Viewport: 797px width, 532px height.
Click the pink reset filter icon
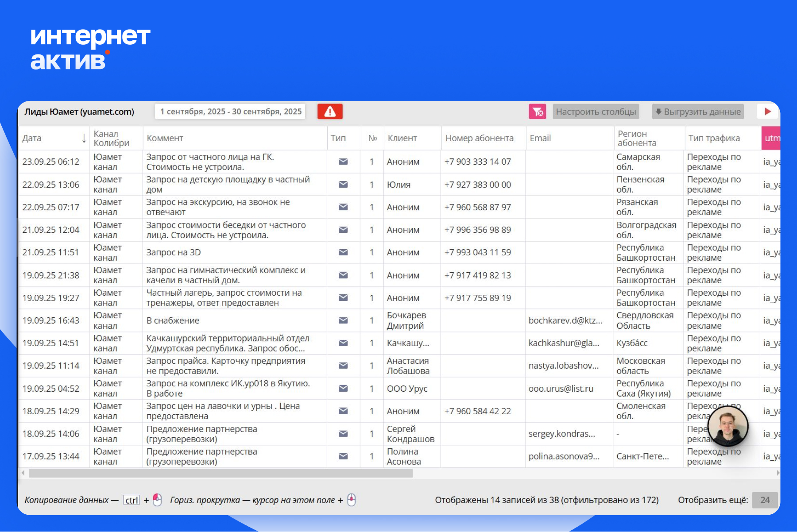[537, 112]
